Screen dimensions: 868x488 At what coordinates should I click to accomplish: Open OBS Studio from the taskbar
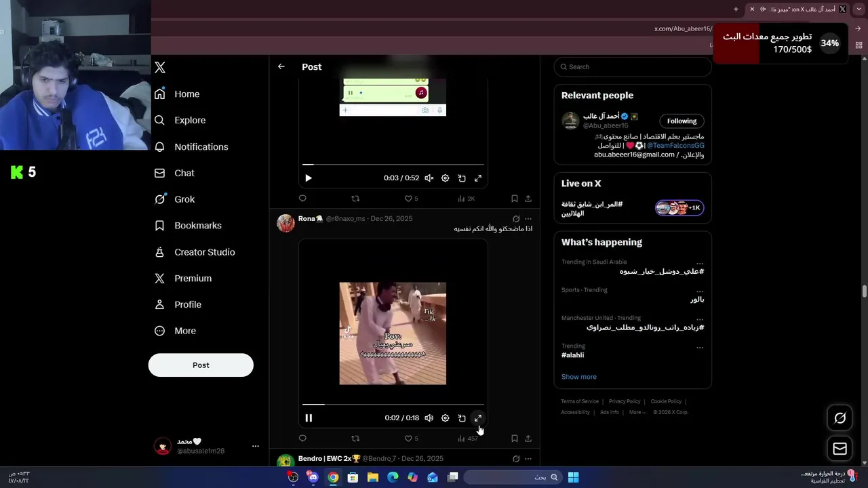coord(293,477)
